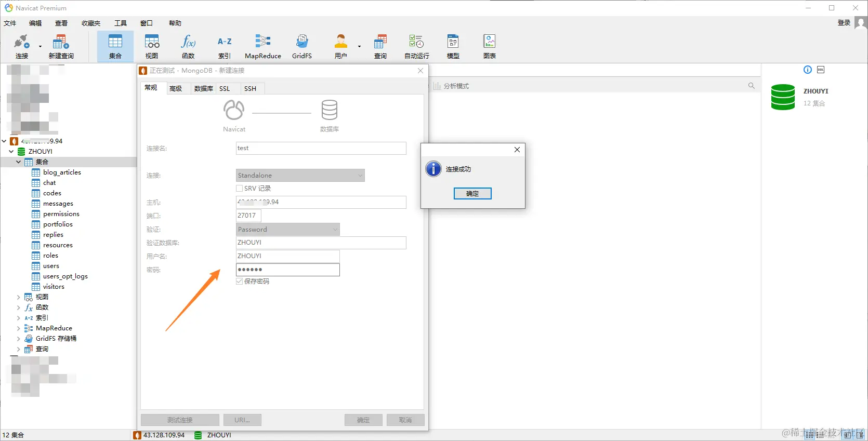Open the GridFS toolbar icon
Screen dimensions: 868x441
click(302, 47)
